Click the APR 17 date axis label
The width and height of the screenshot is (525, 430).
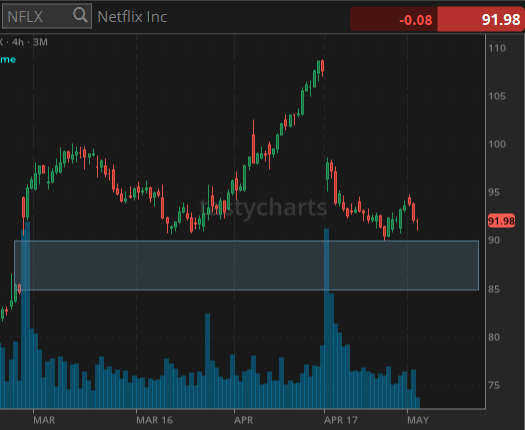click(341, 420)
